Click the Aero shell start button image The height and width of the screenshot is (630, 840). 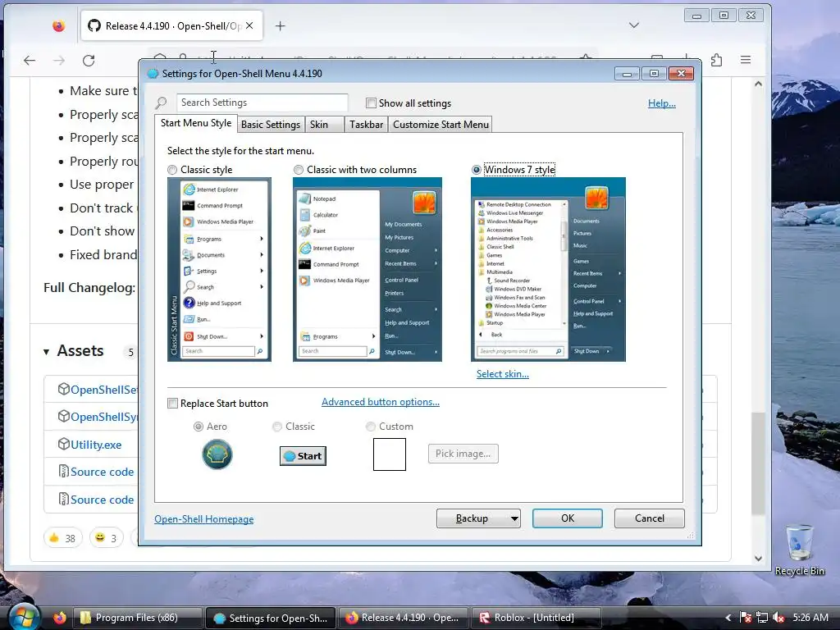coord(217,454)
